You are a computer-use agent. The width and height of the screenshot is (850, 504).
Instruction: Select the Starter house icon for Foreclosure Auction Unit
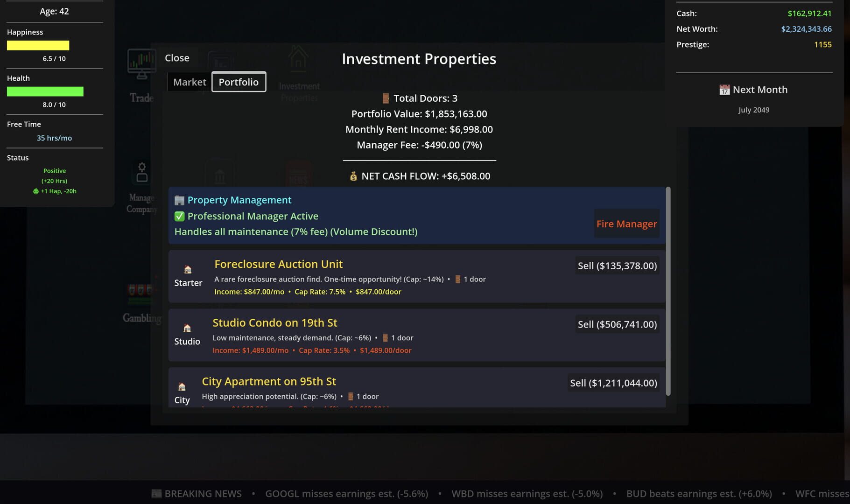coord(188,269)
